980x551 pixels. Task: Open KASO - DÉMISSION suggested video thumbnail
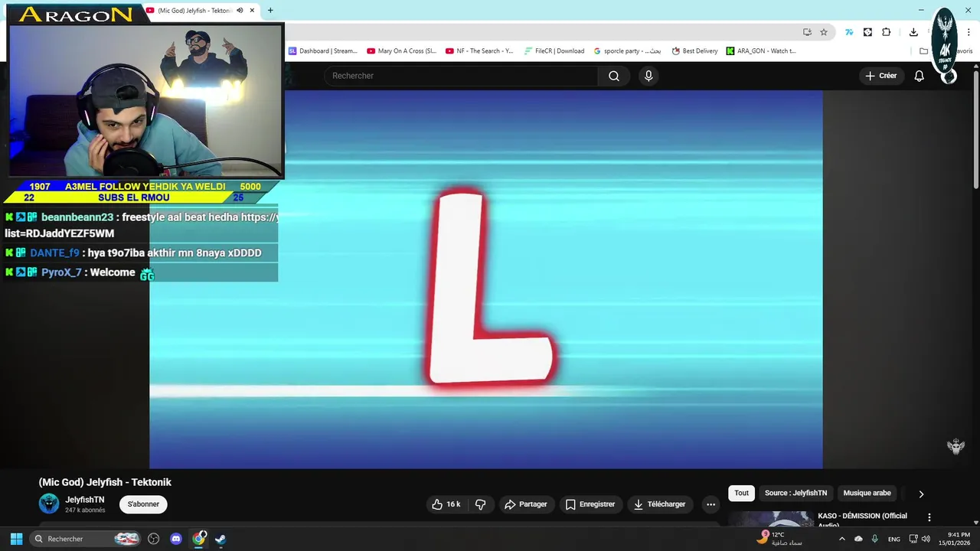click(x=770, y=519)
